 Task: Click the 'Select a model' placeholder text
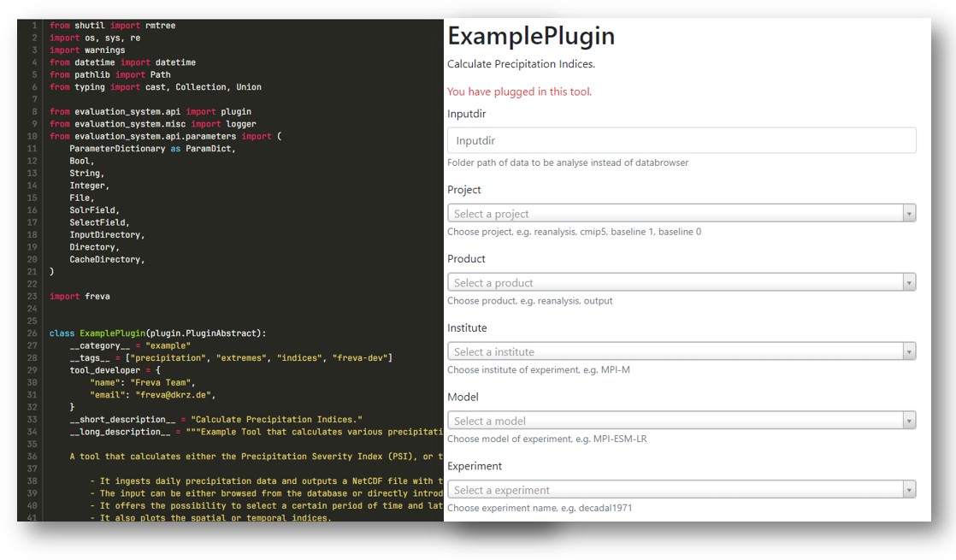coord(490,421)
